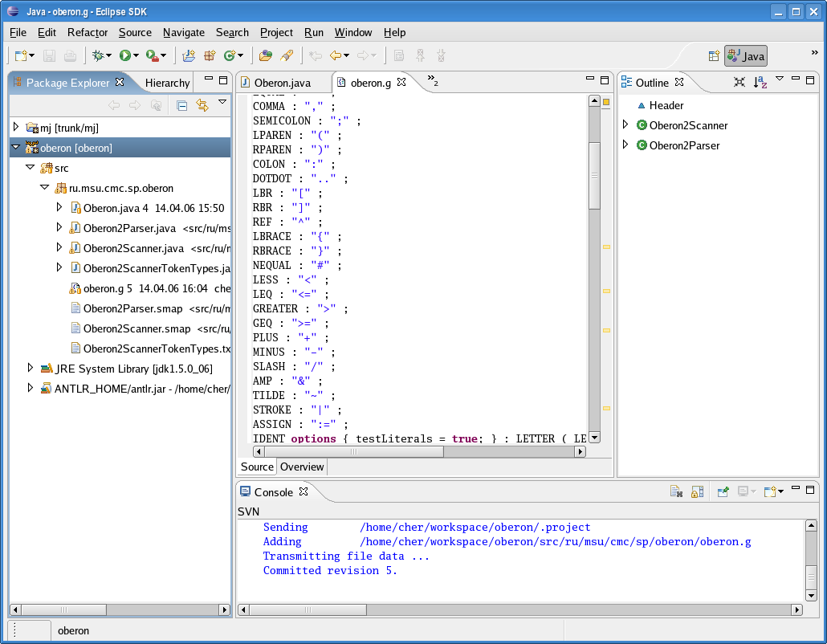Minimize the editor area panel
This screenshot has height=644, width=827.
pyautogui.click(x=590, y=79)
